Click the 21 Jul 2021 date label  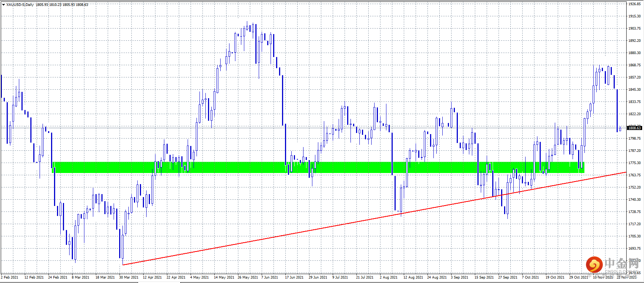click(365, 277)
